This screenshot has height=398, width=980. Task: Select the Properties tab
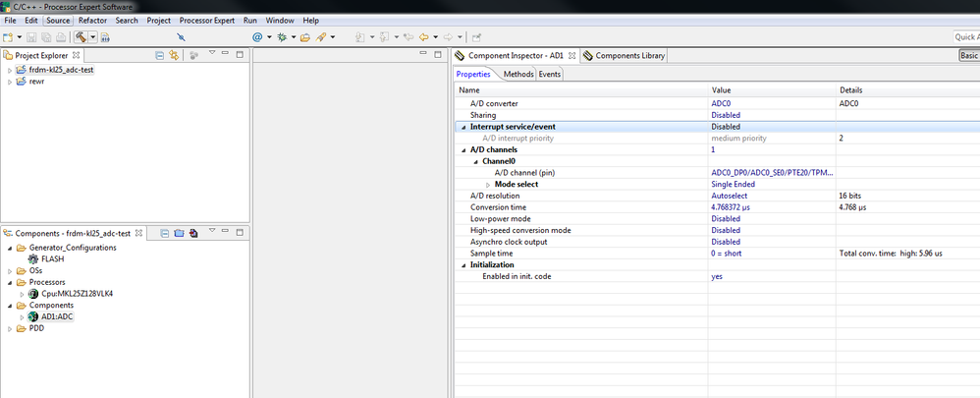[473, 74]
